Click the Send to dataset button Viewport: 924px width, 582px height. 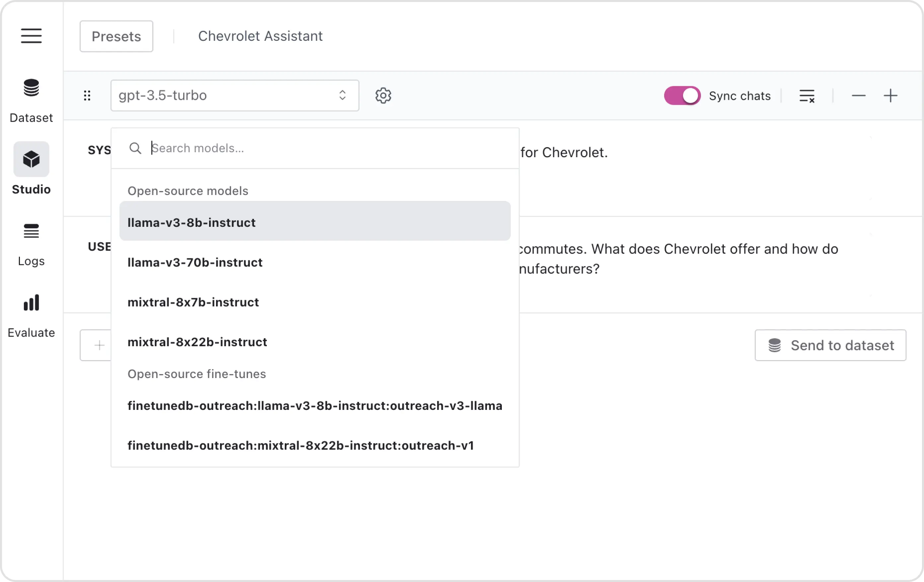coord(830,345)
